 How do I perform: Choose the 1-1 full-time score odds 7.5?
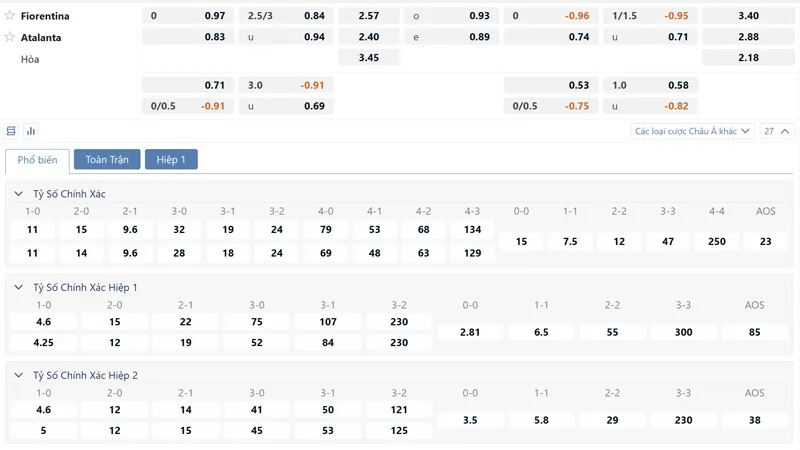(570, 241)
